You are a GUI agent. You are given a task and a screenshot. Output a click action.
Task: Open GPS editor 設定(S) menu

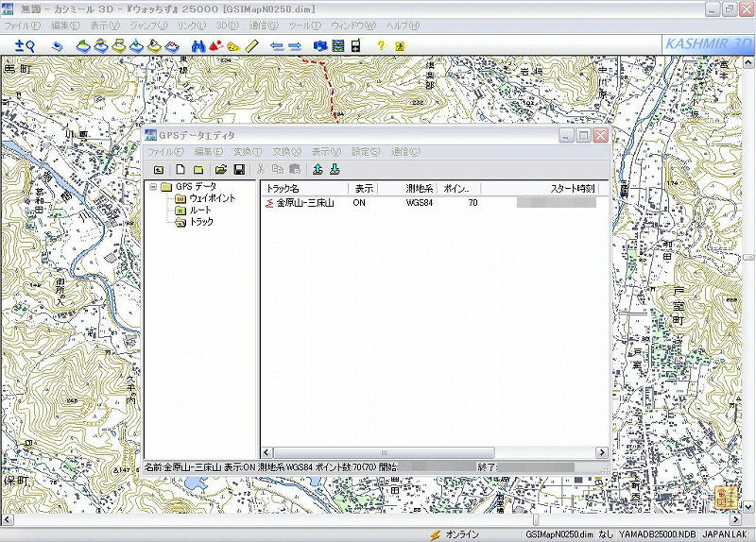pyautogui.click(x=366, y=151)
